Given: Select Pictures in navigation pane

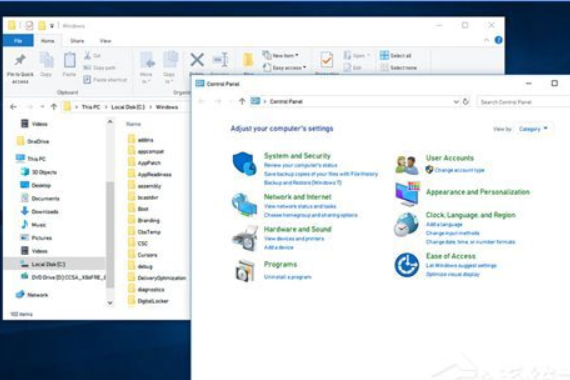Looking at the screenshot, I should (36, 237).
